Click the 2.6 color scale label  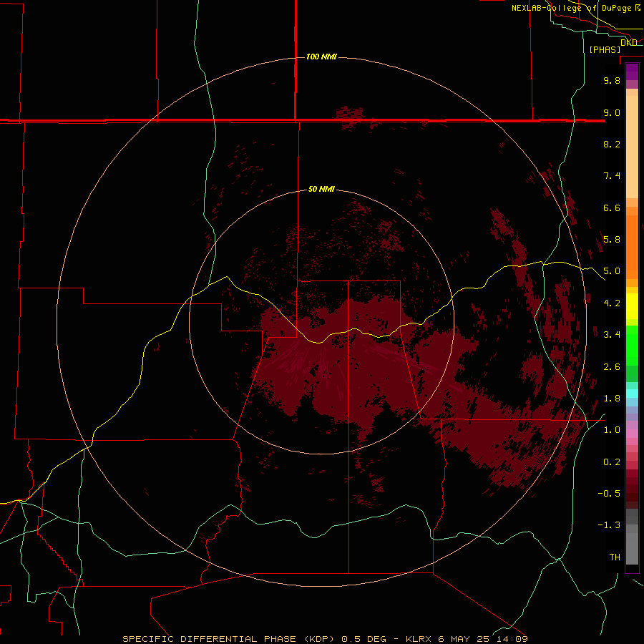(x=612, y=367)
